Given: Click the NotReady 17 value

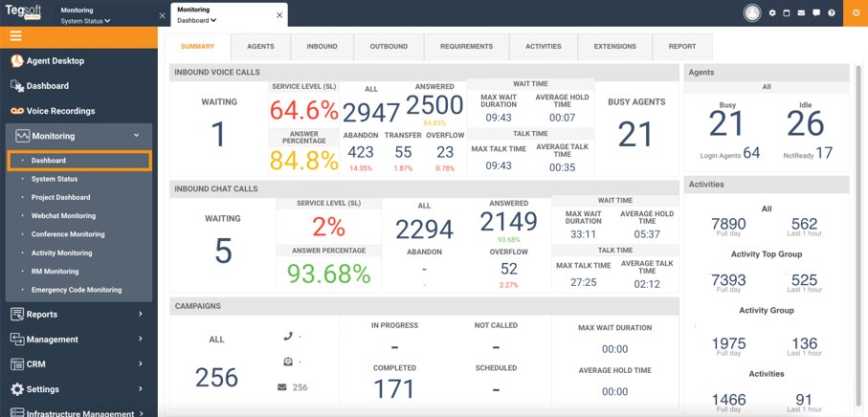Looking at the screenshot, I should 824,153.
